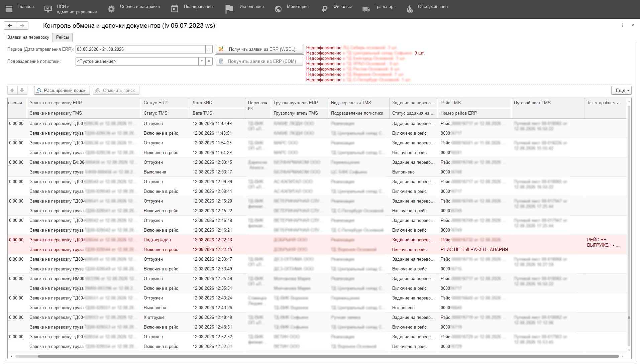This screenshot has height=364, width=640.
Task: Move the row up with arrow icon
Action: [x=12, y=90]
